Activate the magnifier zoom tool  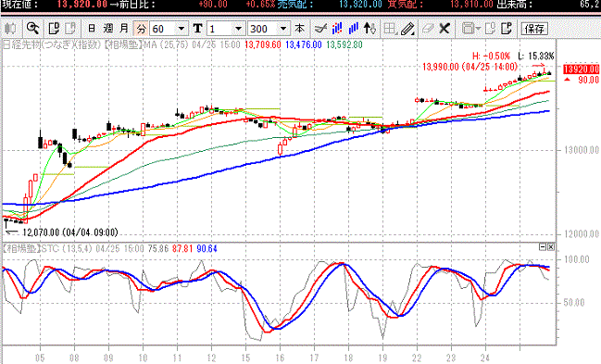[x=33, y=29]
